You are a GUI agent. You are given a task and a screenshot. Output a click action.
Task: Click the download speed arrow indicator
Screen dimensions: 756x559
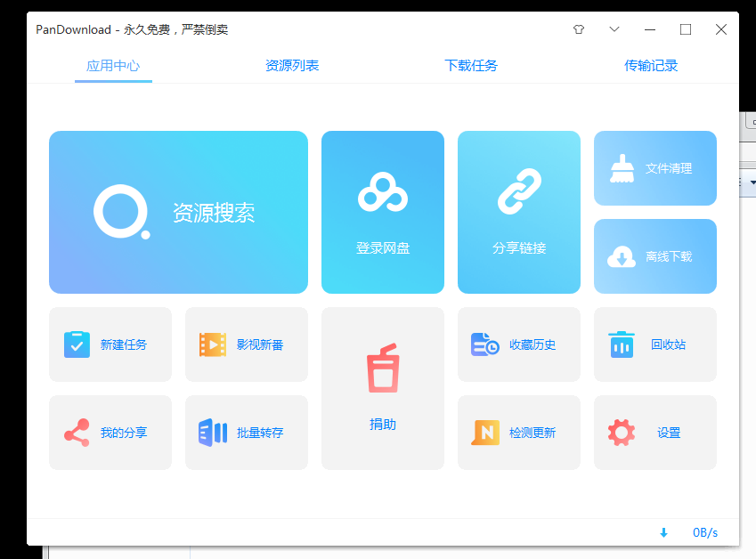(663, 532)
